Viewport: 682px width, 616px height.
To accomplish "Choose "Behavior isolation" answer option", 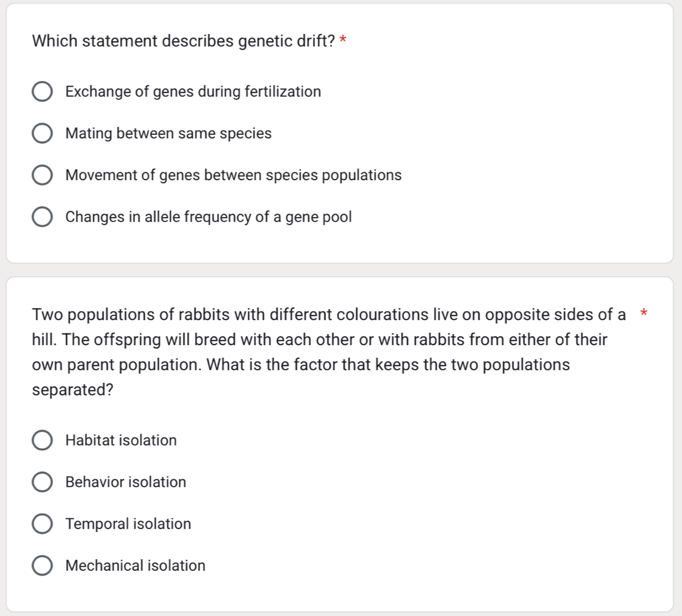I will 42,482.
